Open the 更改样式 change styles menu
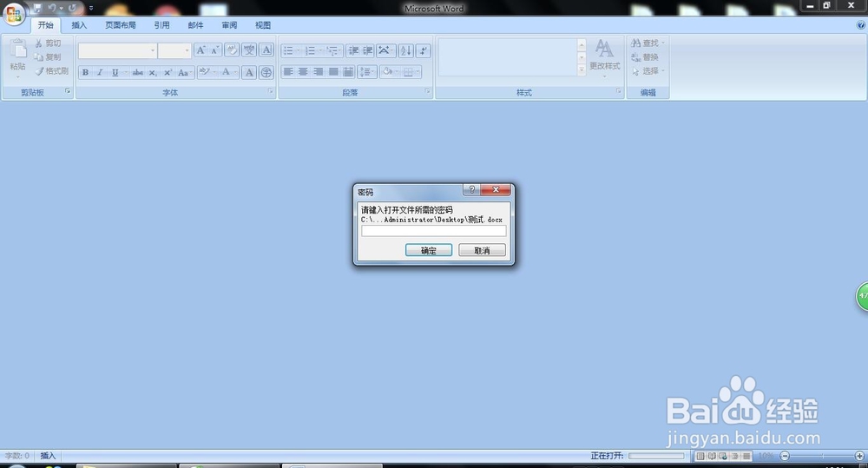 point(604,57)
